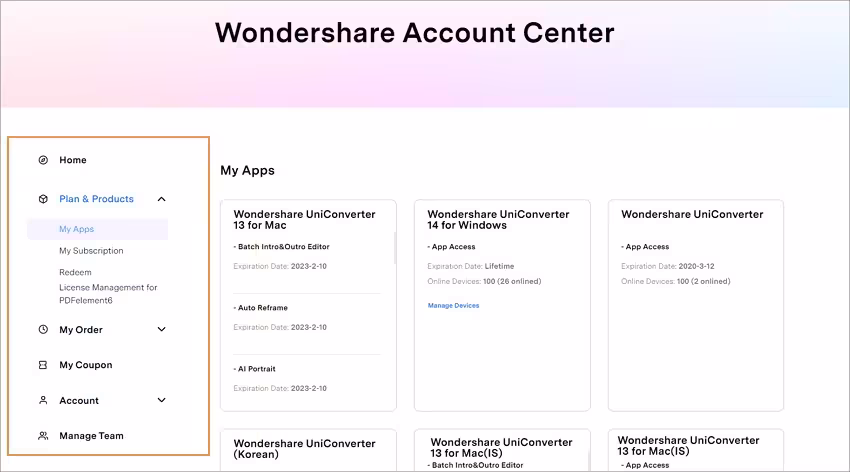
Task: Click Wondershare UniConverter (Korean) card title
Action: click(x=304, y=449)
